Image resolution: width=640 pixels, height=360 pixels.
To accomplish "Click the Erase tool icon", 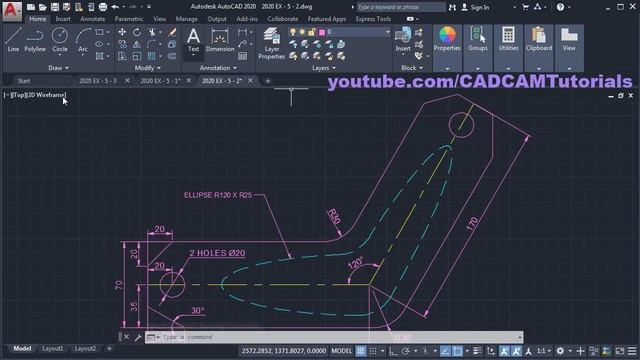I will coord(172,32).
